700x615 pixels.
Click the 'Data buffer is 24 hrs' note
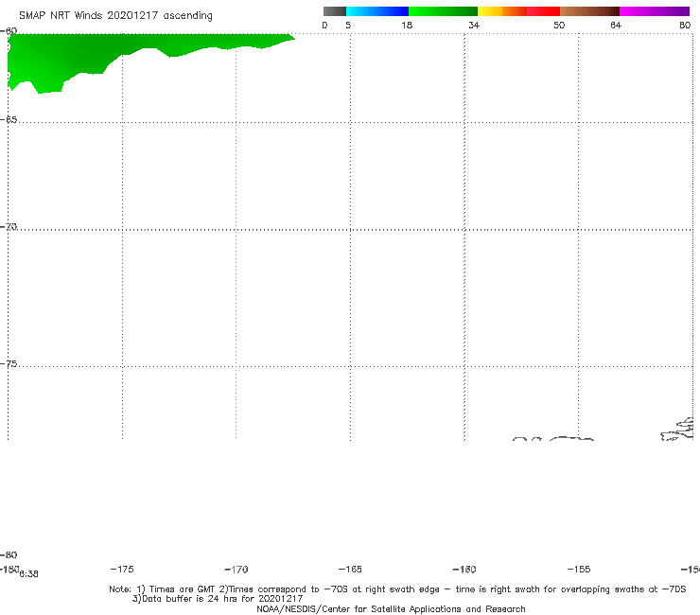click(x=218, y=599)
